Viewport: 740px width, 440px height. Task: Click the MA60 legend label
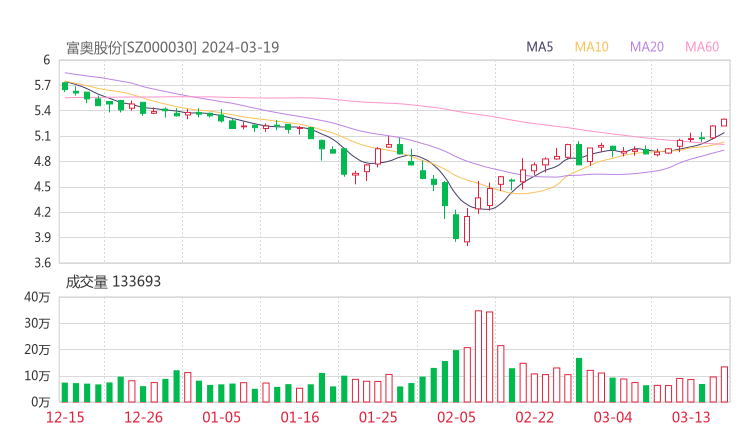(x=702, y=47)
